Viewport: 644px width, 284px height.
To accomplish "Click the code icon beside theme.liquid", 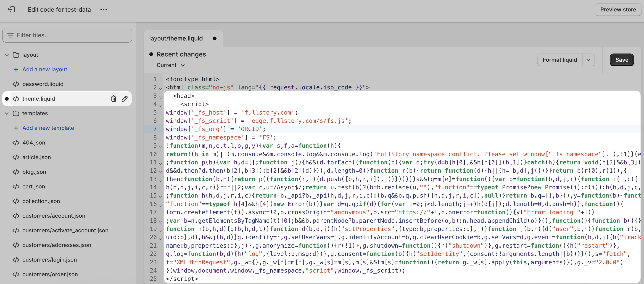I will tap(16, 99).
